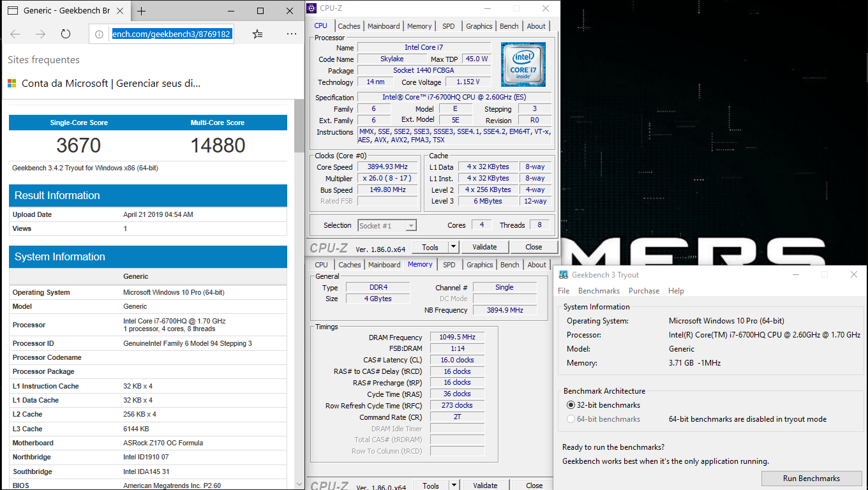Click the Single-Core Score value 3670

[79, 145]
